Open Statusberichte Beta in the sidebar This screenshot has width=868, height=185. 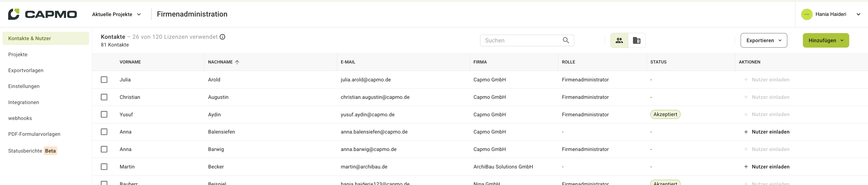(x=33, y=151)
